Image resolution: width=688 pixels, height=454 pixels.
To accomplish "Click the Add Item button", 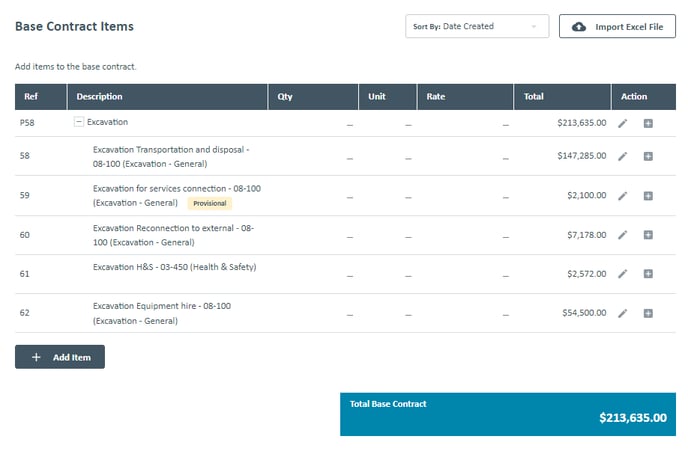I will [60, 357].
